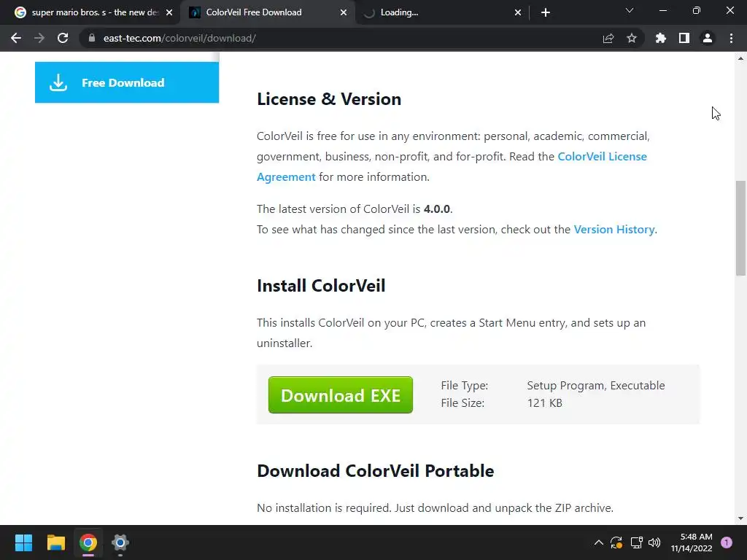Screen dimensions: 747x560
Task: Click the page vertical scrollbar thumb
Action: [x=740, y=227]
